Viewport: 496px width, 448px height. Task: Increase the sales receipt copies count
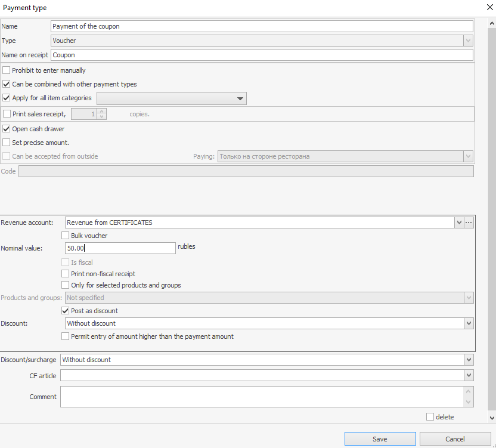(x=102, y=111)
